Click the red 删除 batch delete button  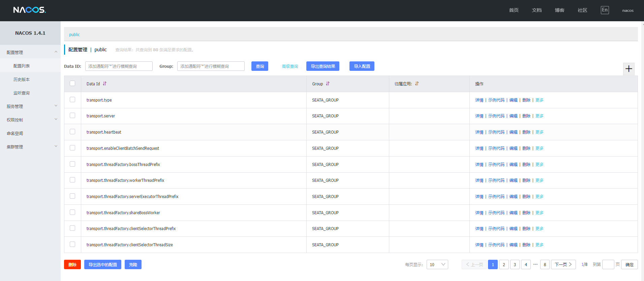pos(72,264)
